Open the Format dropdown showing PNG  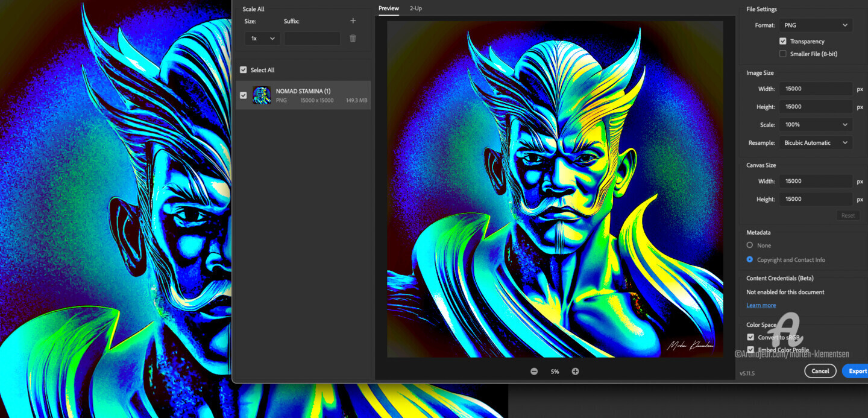[816, 25]
